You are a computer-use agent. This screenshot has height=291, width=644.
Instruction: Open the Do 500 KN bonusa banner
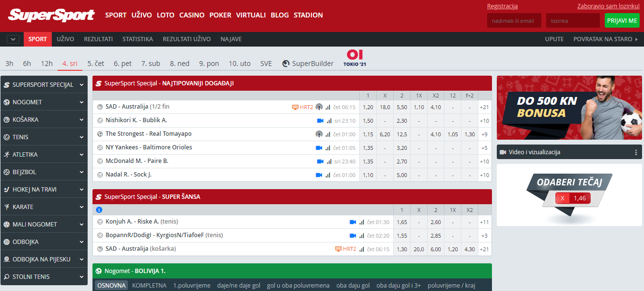[x=569, y=108]
